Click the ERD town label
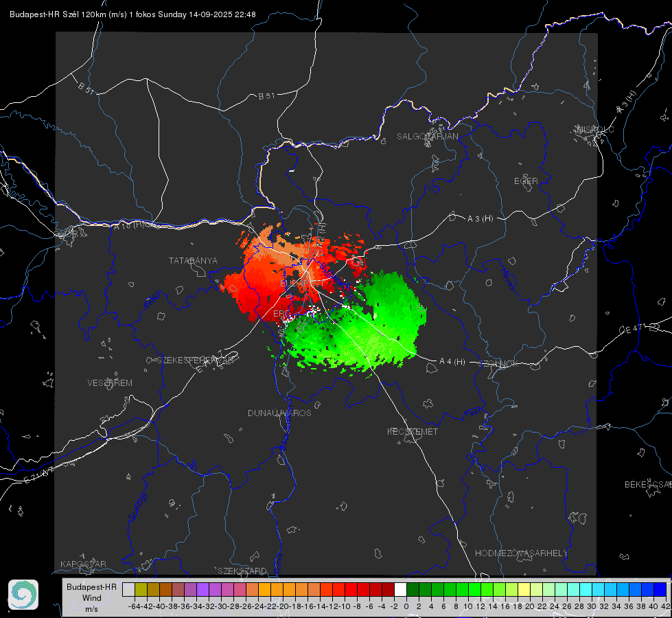672x618 pixels. pyautogui.click(x=281, y=314)
